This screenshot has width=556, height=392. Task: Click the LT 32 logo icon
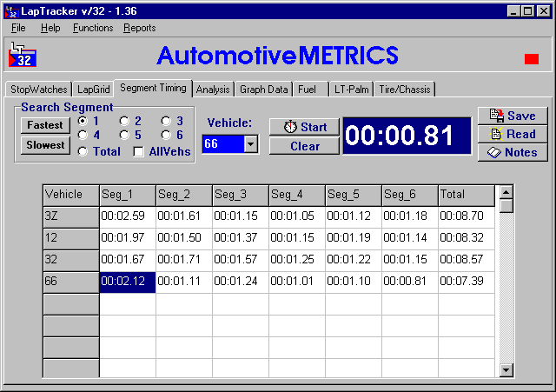point(23,54)
